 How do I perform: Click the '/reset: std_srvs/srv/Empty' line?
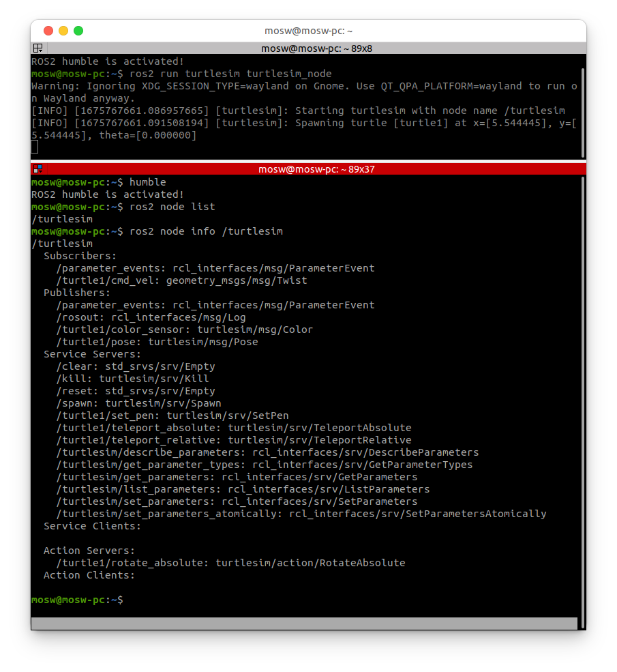pyautogui.click(x=135, y=392)
